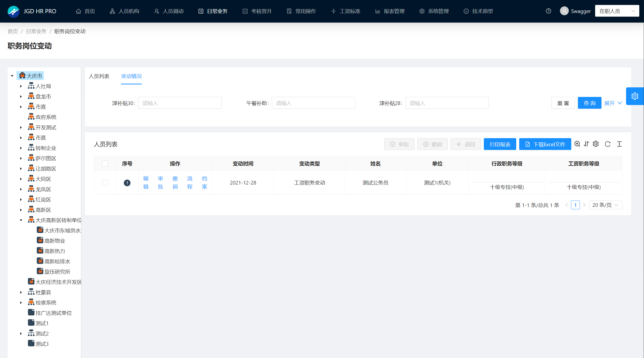This screenshot has height=358, width=644.
Task: Open the 20 条/页 page size dropdown
Action: point(605,205)
